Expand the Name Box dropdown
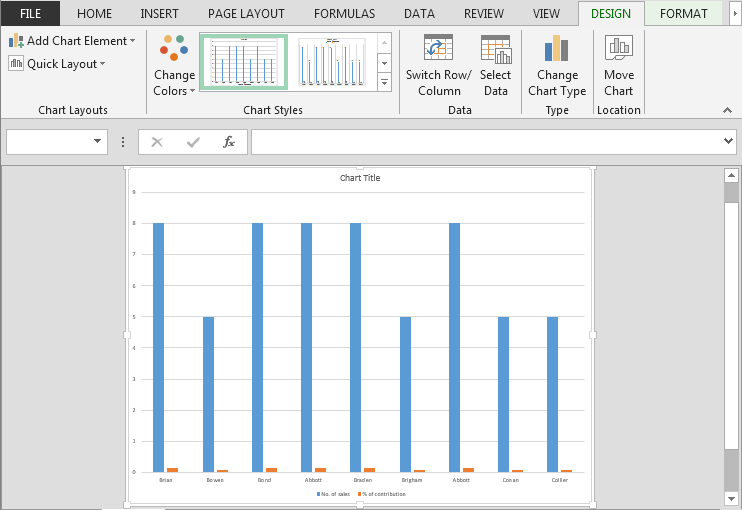 tap(97, 141)
